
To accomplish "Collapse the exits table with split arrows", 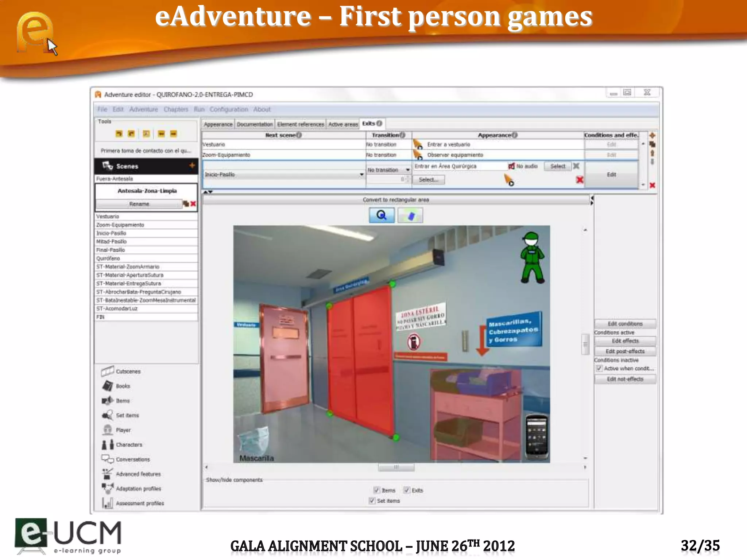I will click(208, 192).
